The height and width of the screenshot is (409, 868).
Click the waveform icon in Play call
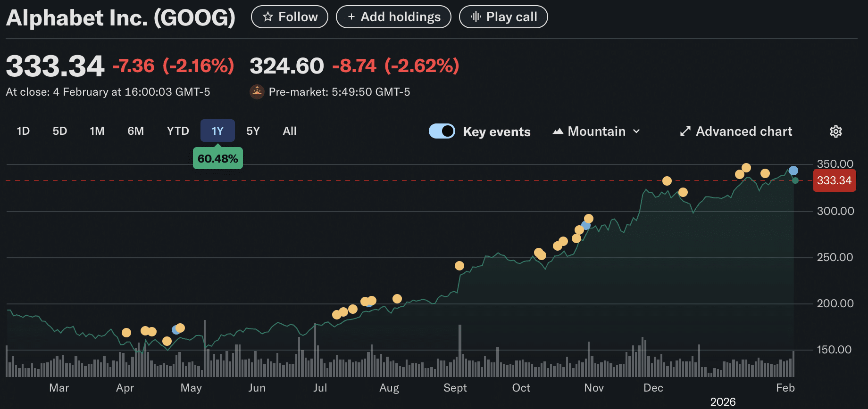[x=476, y=17]
